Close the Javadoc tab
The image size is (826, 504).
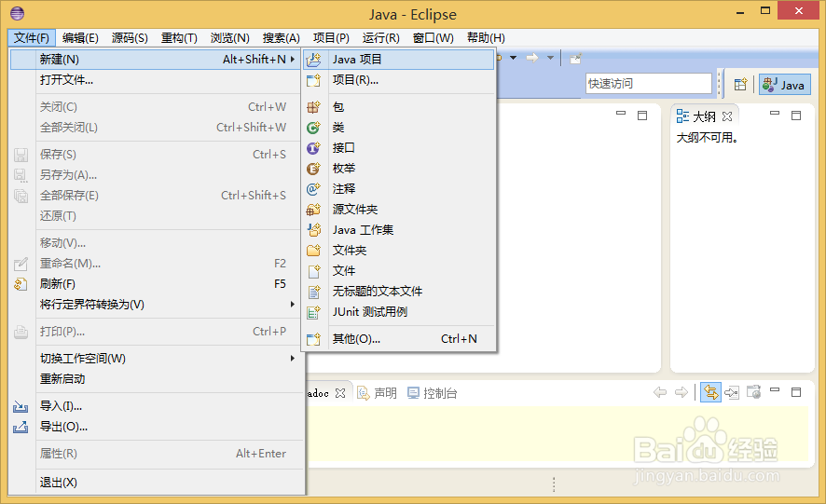[340, 393]
